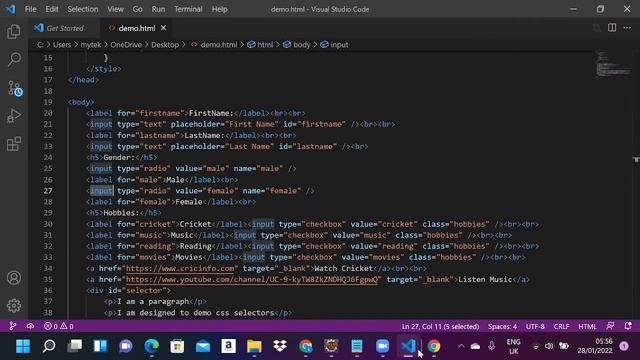Open the demo.html breadcrumb item
Viewport: 640px width, 360px height.
coord(219,45)
